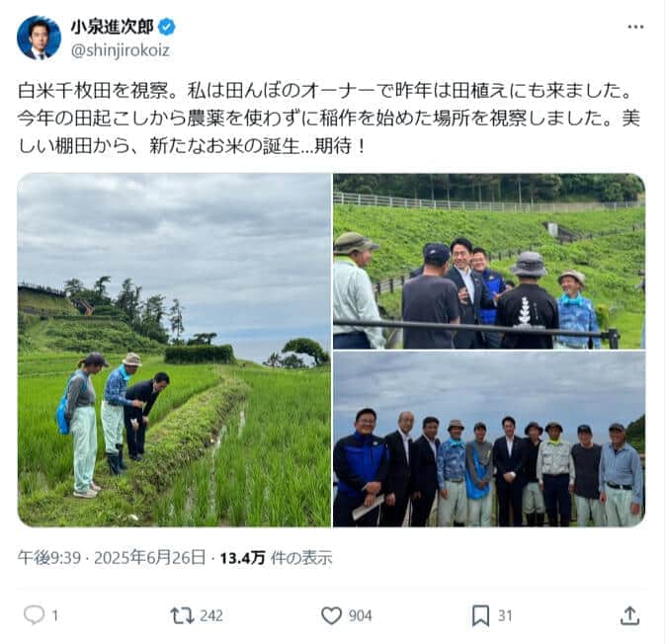Bookmark the post with bookmark icon

(480, 615)
